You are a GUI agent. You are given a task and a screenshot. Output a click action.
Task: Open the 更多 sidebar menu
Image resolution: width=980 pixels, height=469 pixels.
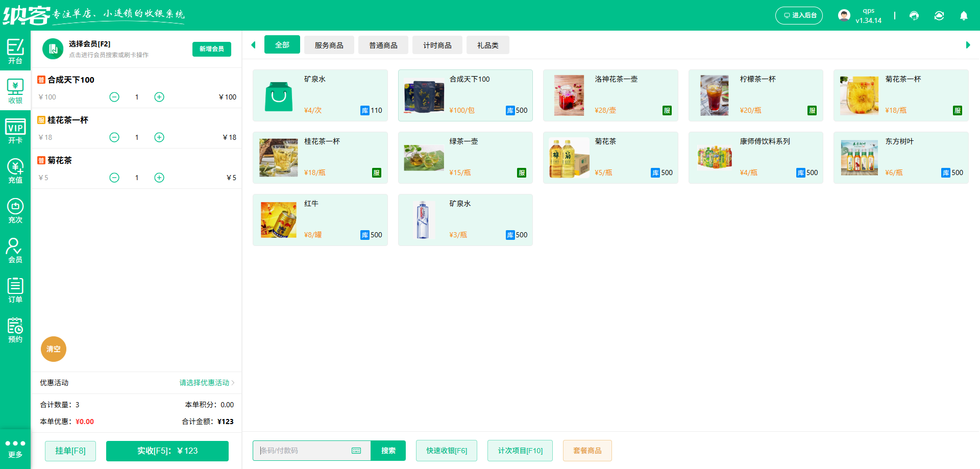[15, 448]
